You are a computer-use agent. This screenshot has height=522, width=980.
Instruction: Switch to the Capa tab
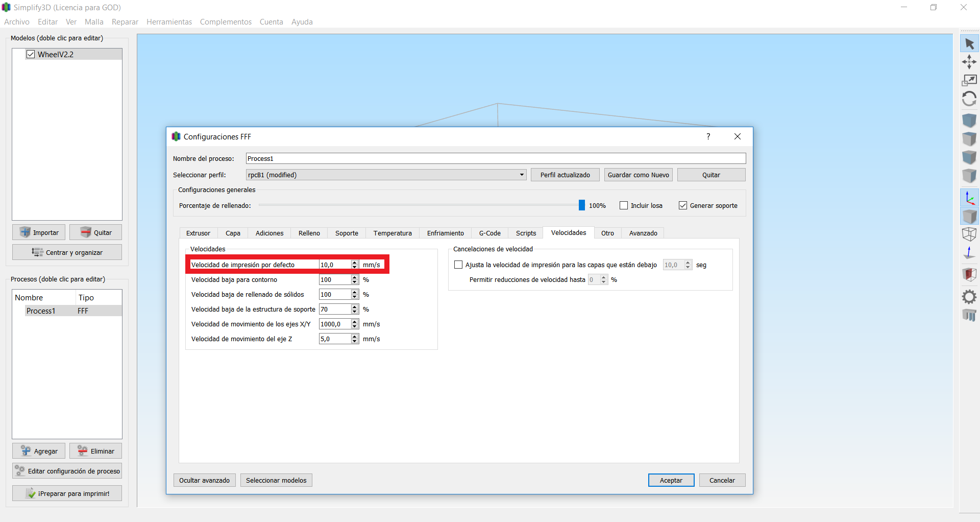coord(233,233)
